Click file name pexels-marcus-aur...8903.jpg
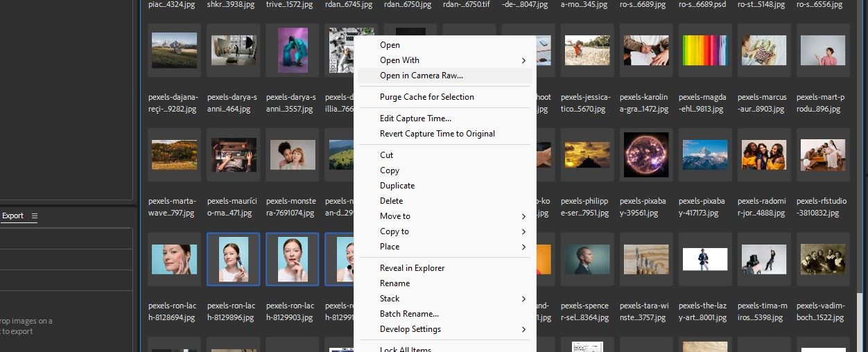This screenshot has width=868, height=352. pos(763,103)
